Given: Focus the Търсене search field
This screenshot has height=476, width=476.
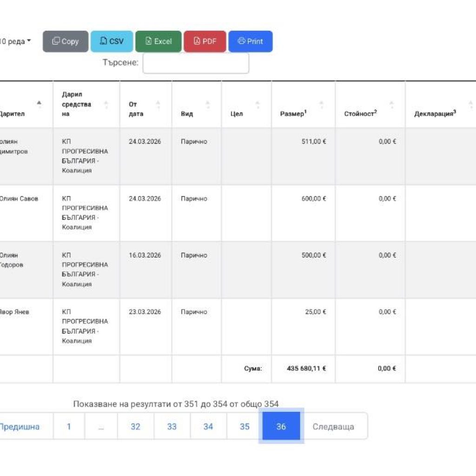Looking at the screenshot, I should (x=195, y=63).
